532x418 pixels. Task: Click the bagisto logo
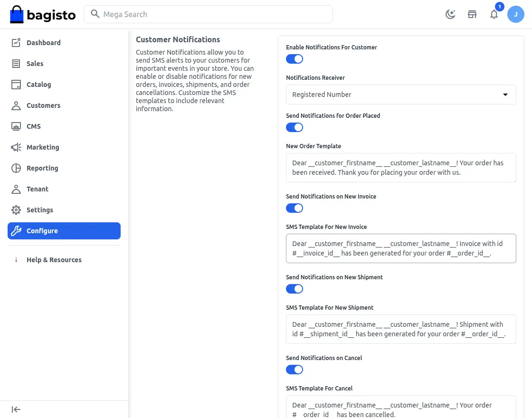(x=43, y=14)
